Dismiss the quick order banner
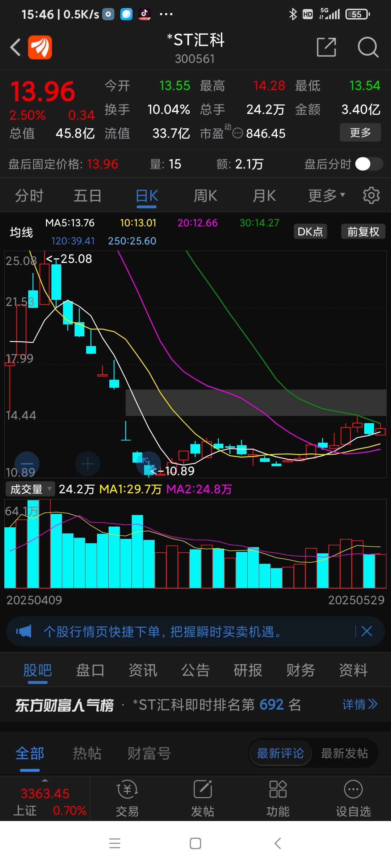Viewport: 391px width, 868px height. (x=367, y=631)
